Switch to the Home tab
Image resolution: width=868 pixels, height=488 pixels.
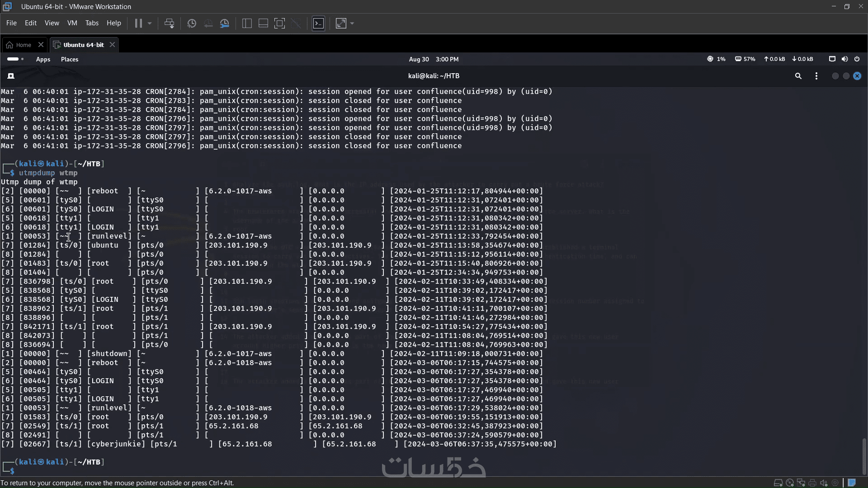(24, 45)
